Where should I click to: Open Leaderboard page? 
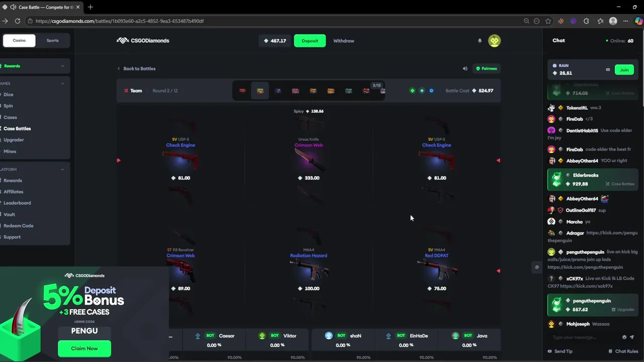pyautogui.click(x=17, y=203)
